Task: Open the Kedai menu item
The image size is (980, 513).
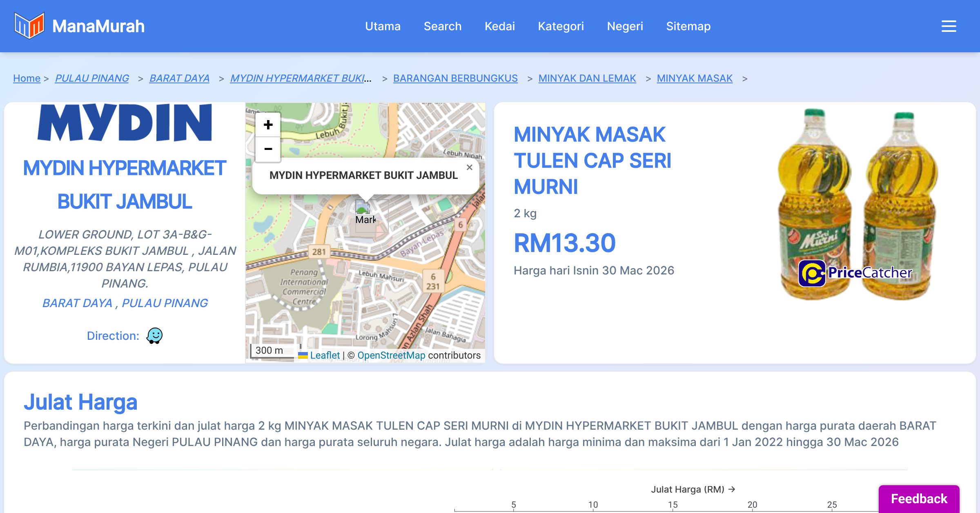Action: click(x=499, y=26)
